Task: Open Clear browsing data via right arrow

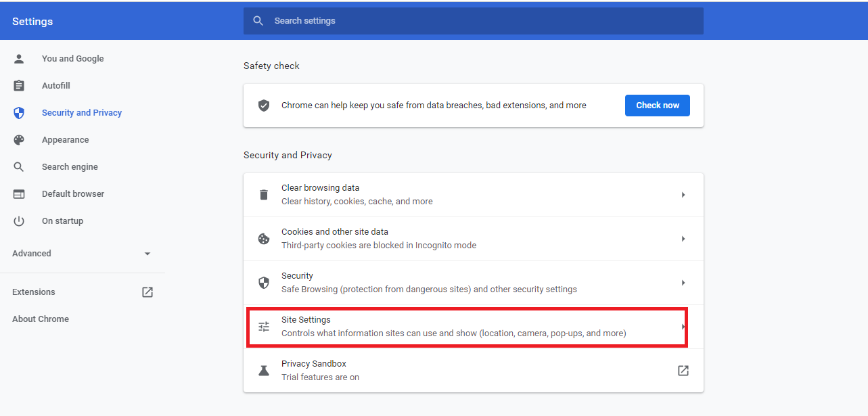Action: click(683, 195)
